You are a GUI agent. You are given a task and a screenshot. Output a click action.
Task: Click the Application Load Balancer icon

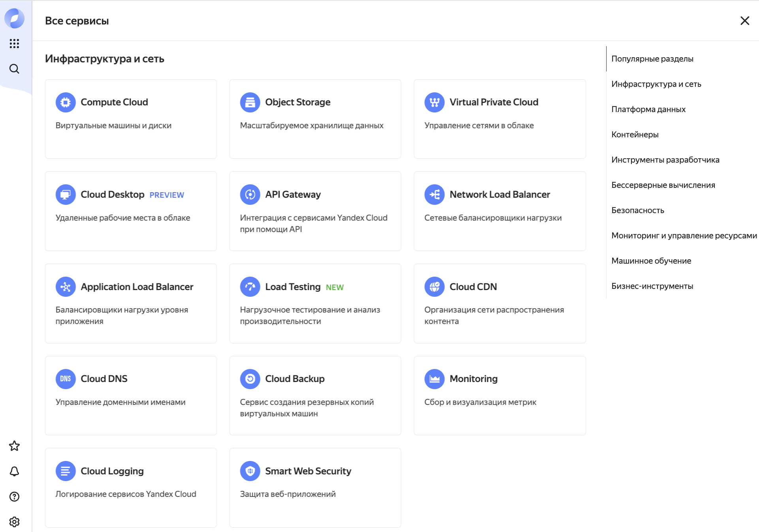coord(66,287)
